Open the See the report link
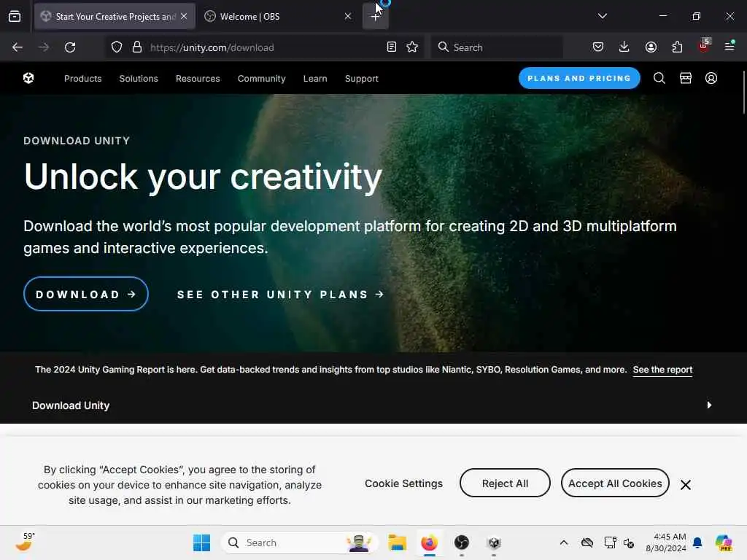The image size is (747, 560). tap(662, 370)
